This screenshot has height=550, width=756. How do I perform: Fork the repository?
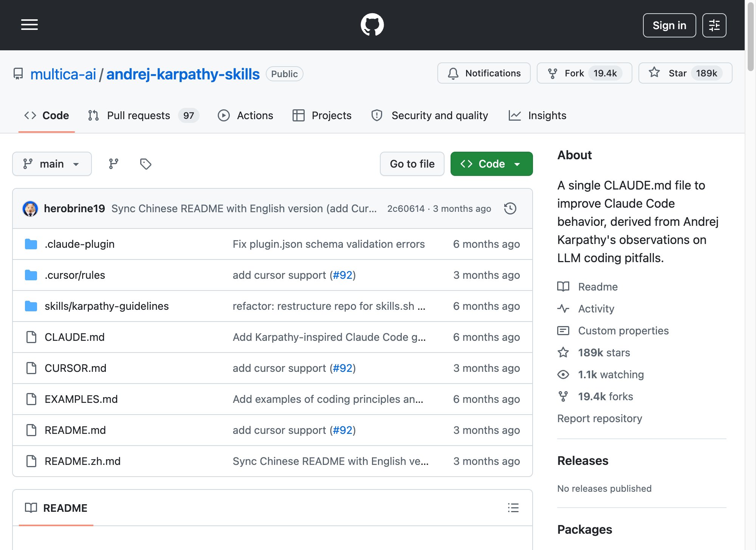point(584,73)
